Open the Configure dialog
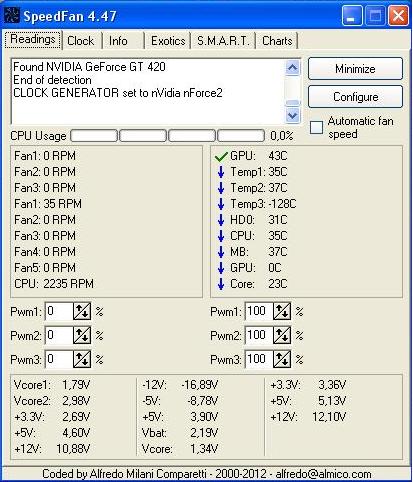Image resolution: width=413 pixels, height=482 pixels. pyautogui.click(x=355, y=97)
